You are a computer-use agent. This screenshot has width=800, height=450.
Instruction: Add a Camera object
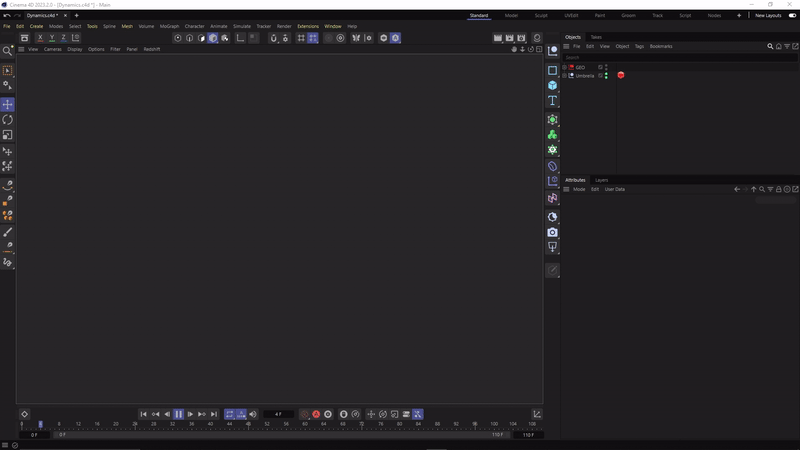(x=552, y=232)
